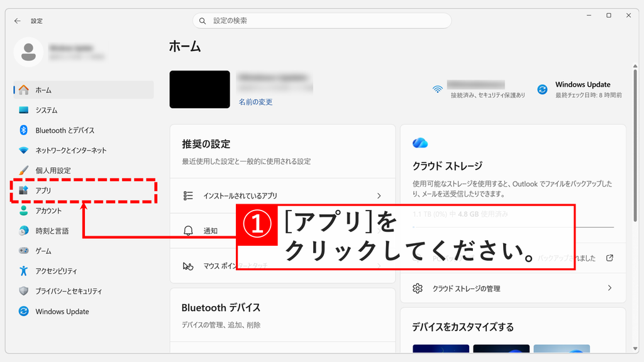Go to Bluetooth とデバイス
The image size is (644, 362).
pyautogui.click(x=84, y=130)
